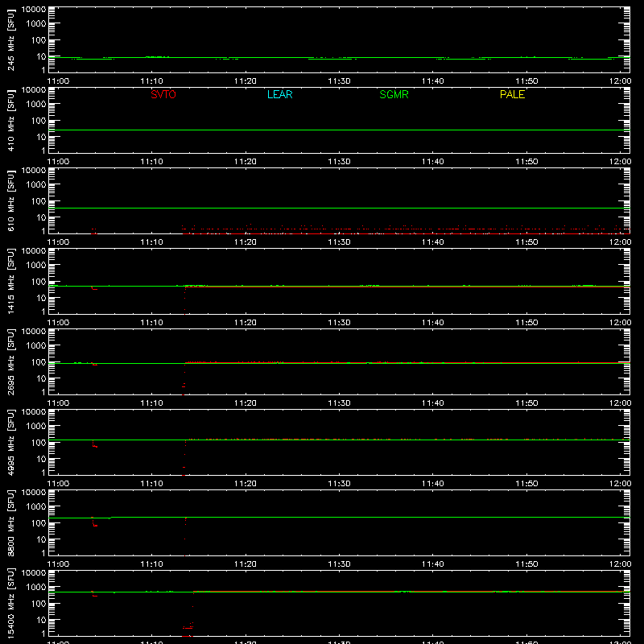Select the 2695 MHz [SFU] axis title
The image size is (644, 644).
tap(10, 361)
